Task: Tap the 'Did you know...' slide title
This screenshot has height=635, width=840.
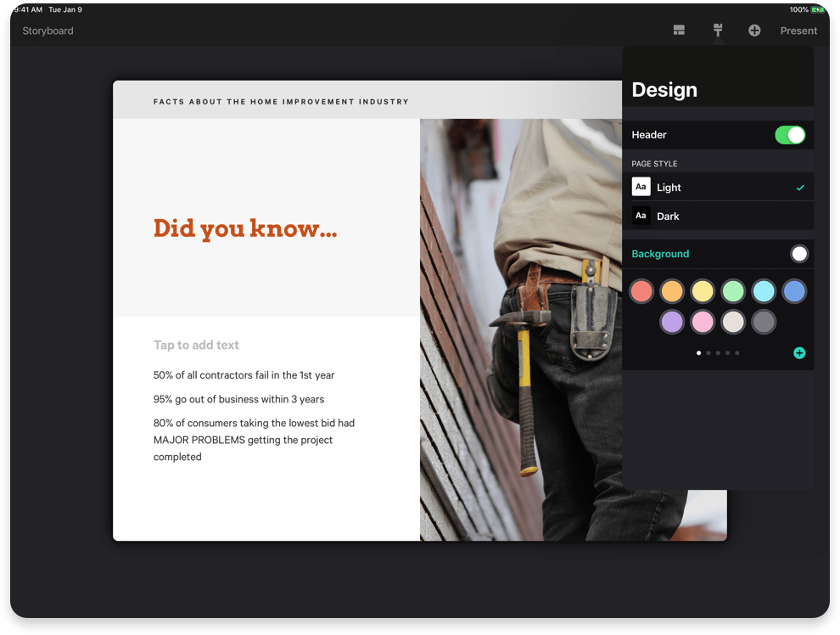Action: coord(245,229)
